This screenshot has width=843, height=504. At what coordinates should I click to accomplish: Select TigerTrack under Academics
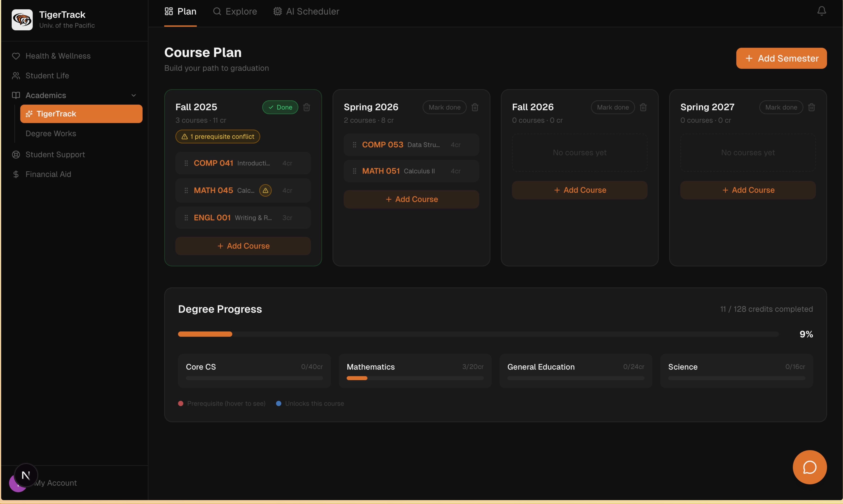(x=81, y=114)
